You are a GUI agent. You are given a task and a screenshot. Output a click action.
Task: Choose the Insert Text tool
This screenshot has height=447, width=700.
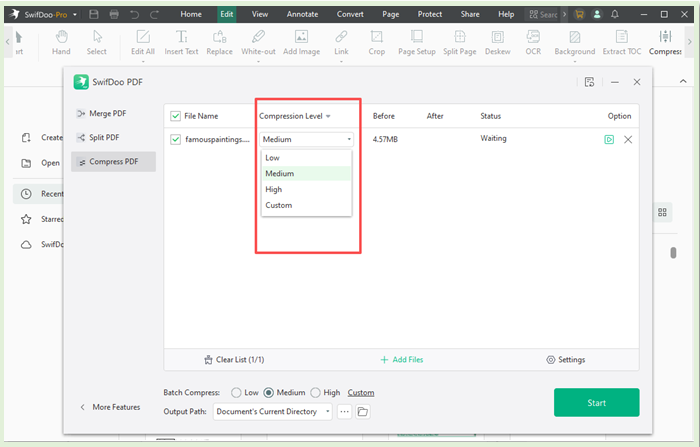[x=181, y=43]
